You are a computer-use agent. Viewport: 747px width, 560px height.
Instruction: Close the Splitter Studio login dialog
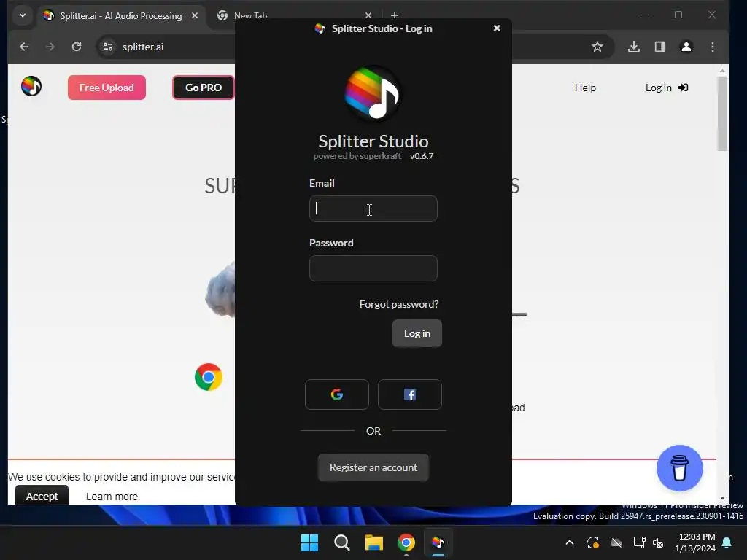pos(497,28)
